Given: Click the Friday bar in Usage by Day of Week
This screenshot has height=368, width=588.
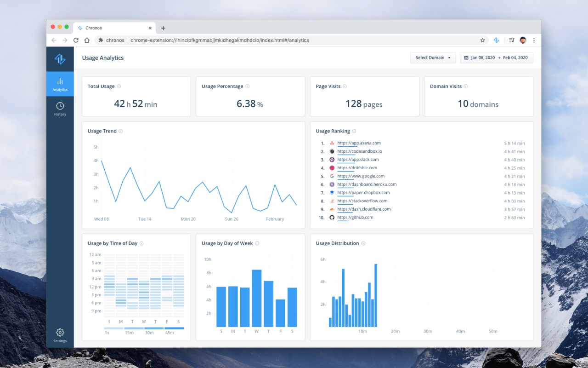Looking at the screenshot, I should click(280, 313).
